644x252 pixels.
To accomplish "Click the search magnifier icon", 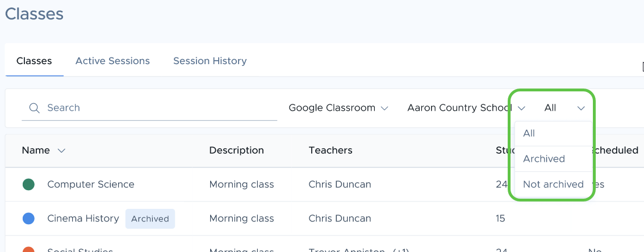I will point(35,108).
